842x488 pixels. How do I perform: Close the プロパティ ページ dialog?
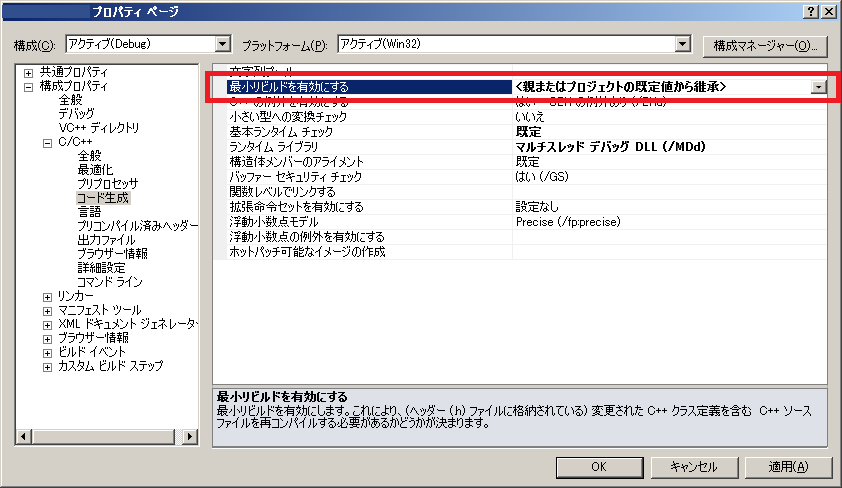829,11
